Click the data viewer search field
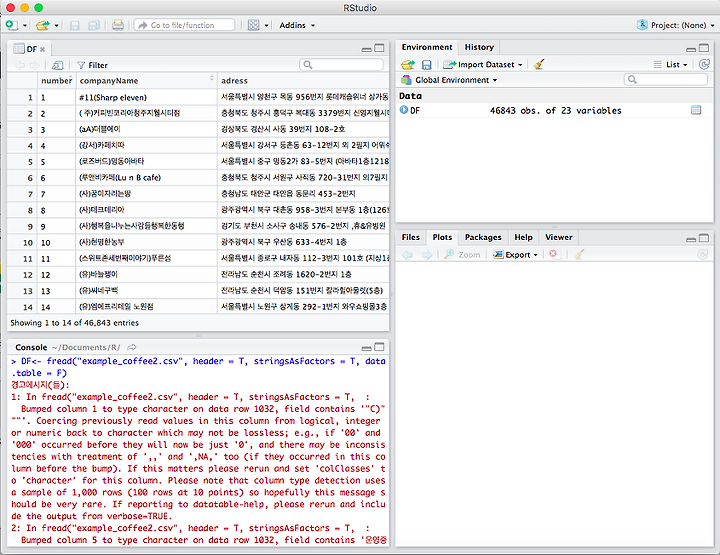 coord(341,65)
